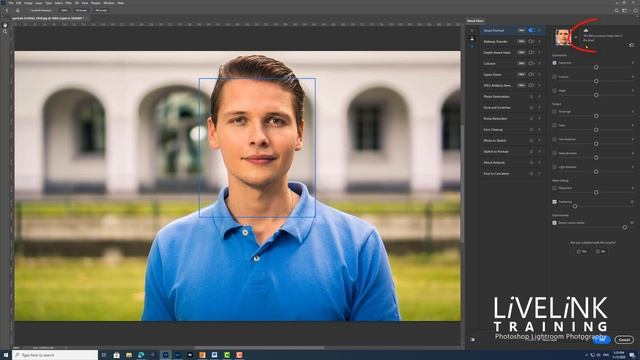Image resolution: width=640 pixels, height=360 pixels.
Task: Click Yes for satisfied with results
Action: pyautogui.click(x=582, y=252)
